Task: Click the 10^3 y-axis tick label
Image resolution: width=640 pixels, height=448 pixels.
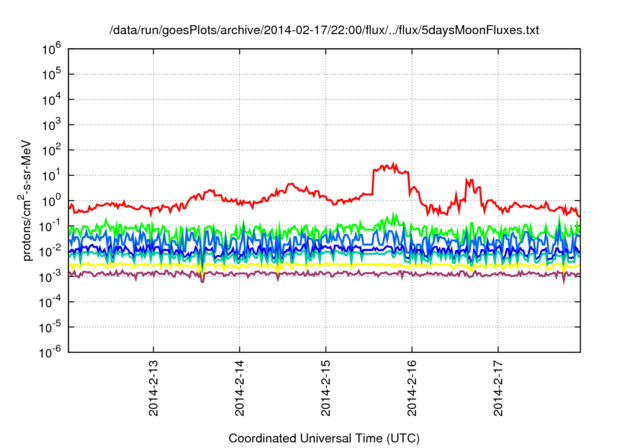Action: (51, 125)
